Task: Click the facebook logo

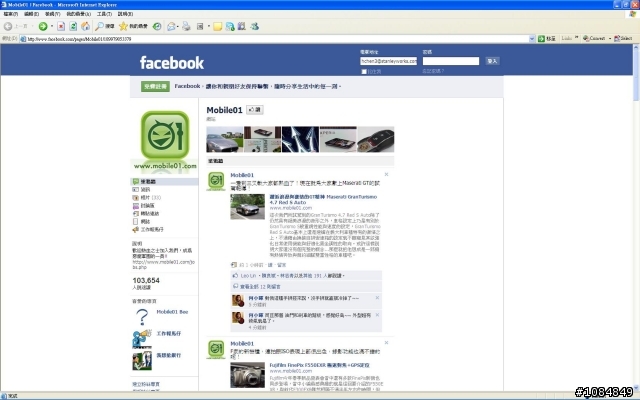Action: coord(171,62)
